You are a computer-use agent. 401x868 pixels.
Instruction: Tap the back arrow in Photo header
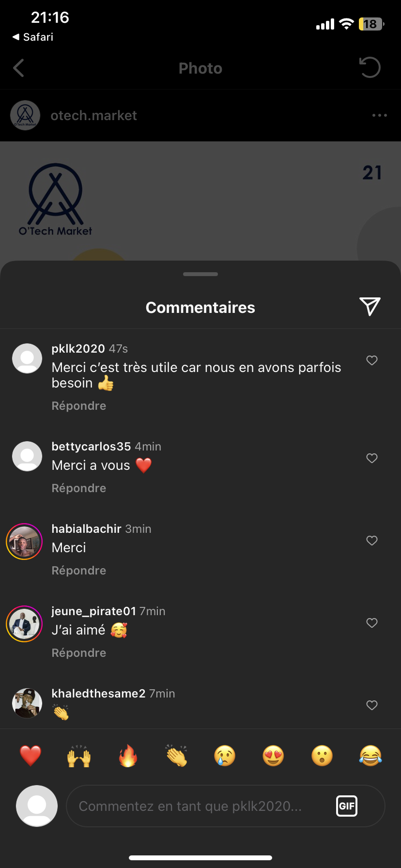coord(19,68)
